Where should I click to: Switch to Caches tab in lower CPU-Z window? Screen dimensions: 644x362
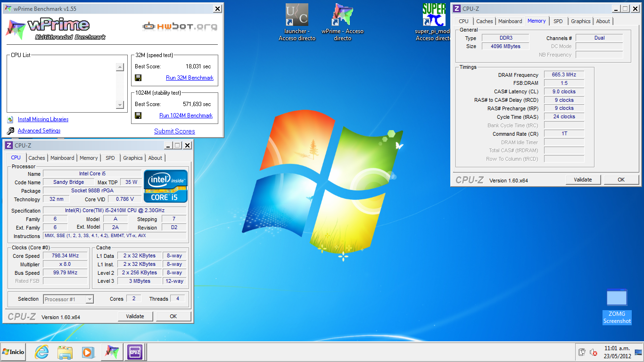(x=37, y=158)
